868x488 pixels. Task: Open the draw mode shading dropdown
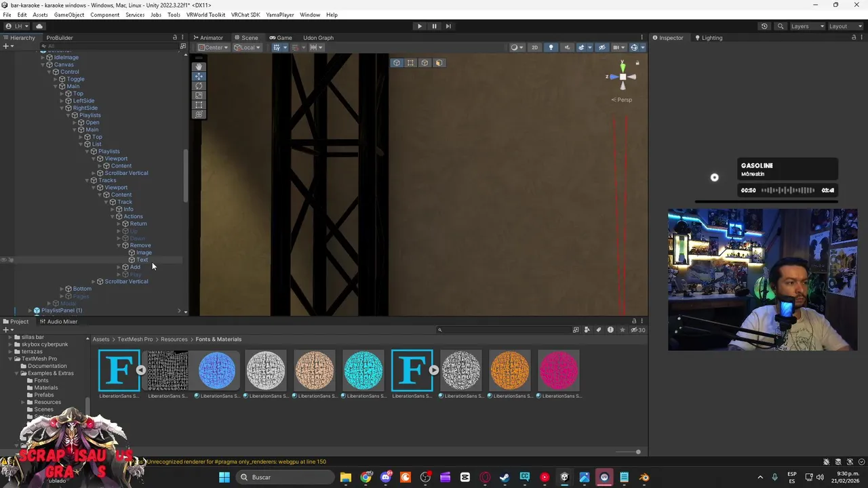516,47
